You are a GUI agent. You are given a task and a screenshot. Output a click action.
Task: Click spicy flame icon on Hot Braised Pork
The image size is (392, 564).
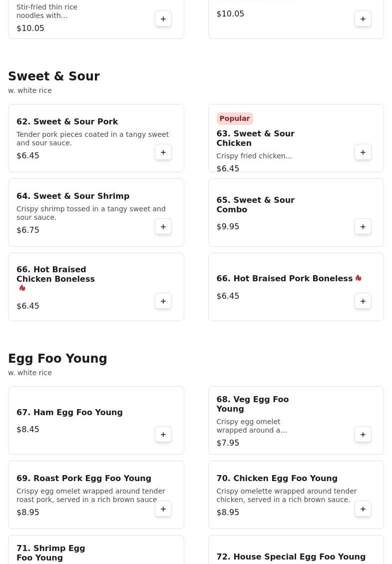pyautogui.click(x=358, y=278)
